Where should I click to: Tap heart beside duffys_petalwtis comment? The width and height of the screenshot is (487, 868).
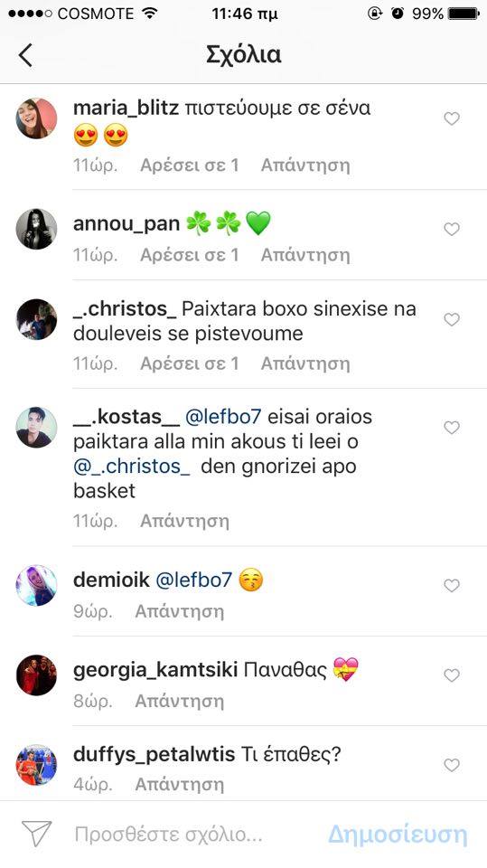(452, 765)
